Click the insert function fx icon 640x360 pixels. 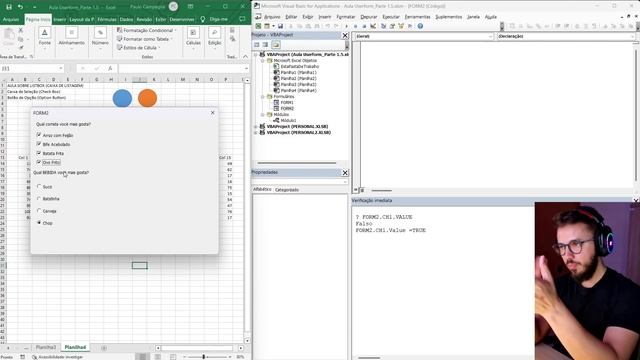point(110,68)
